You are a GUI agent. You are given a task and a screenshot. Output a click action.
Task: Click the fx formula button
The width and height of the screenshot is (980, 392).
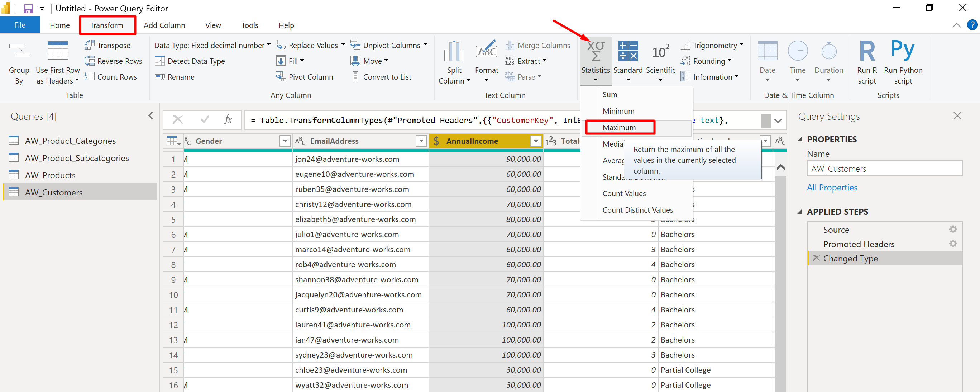[x=228, y=120]
